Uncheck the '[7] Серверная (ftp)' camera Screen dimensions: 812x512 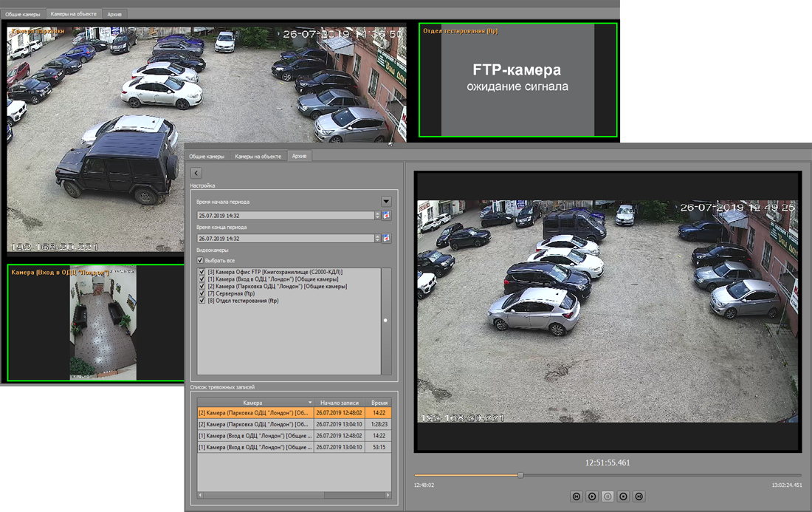point(202,293)
